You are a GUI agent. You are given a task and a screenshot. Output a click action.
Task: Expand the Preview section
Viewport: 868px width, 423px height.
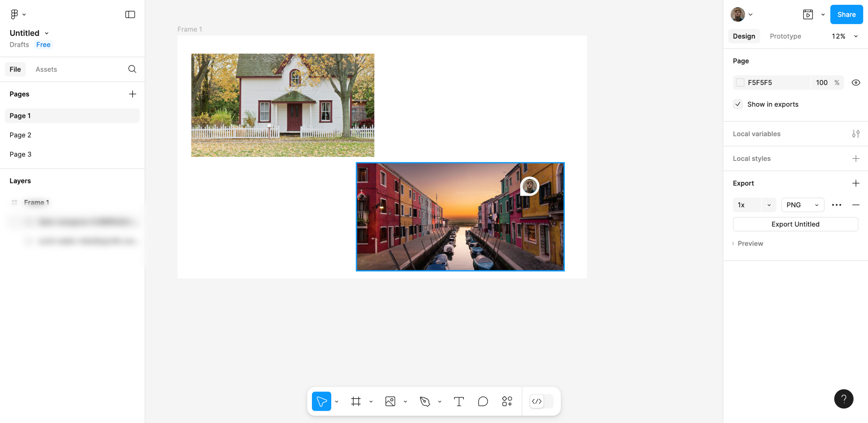click(x=750, y=243)
